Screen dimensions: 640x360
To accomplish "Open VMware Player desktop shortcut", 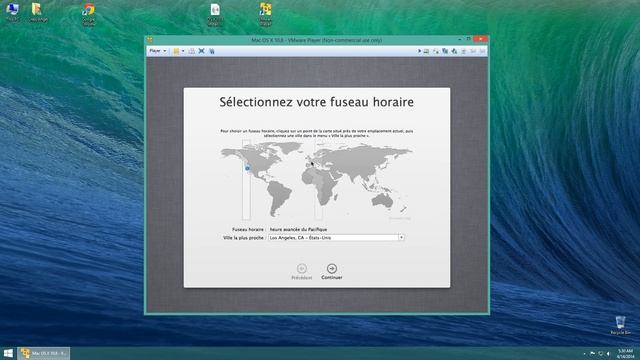I will point(265,14).
